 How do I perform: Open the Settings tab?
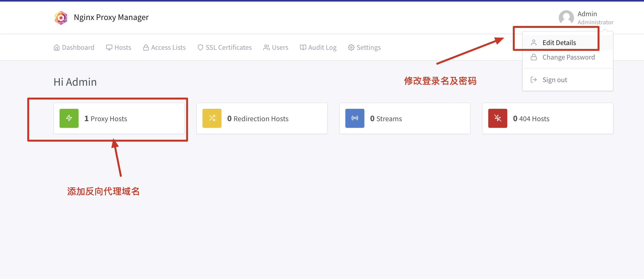pos(364,47)
